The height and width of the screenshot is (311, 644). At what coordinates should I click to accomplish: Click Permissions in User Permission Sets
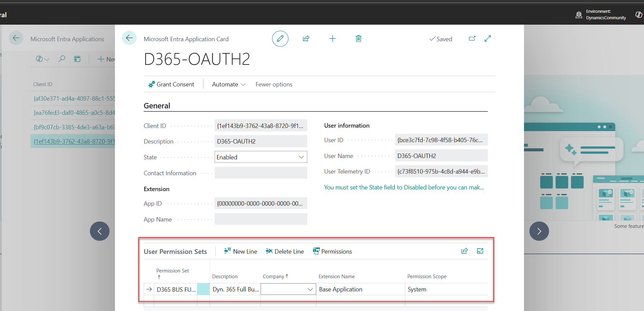(x=332, y=251)
